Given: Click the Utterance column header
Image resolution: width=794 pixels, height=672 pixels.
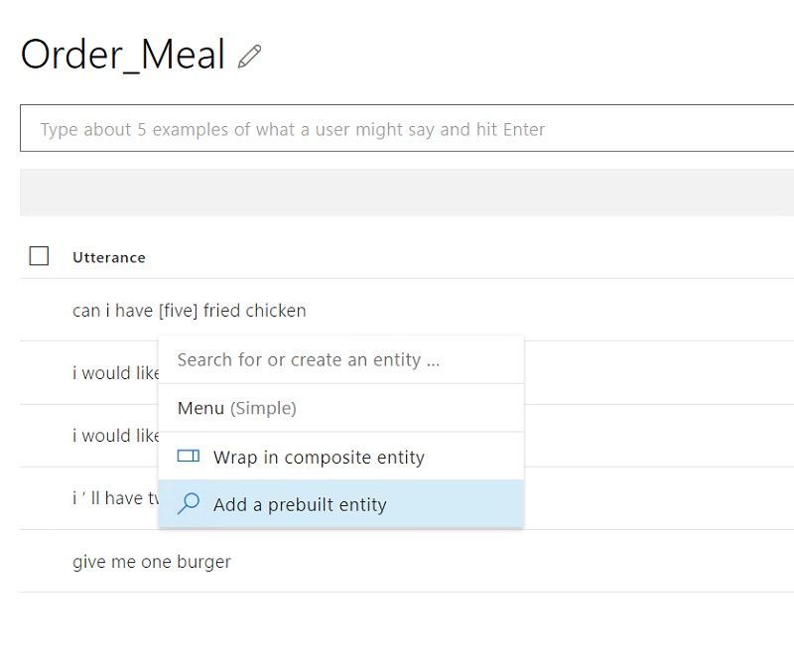Looking at the screenshot, I should click(109, 257).
